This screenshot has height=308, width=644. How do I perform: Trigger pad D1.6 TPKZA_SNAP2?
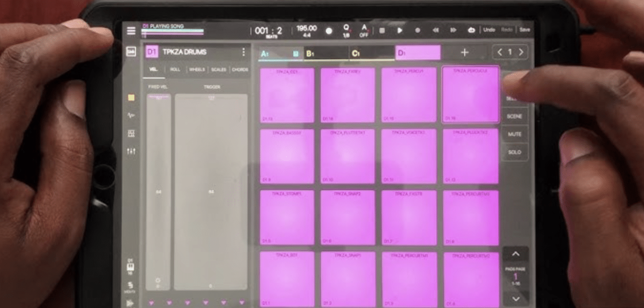[x=348, y=217]
